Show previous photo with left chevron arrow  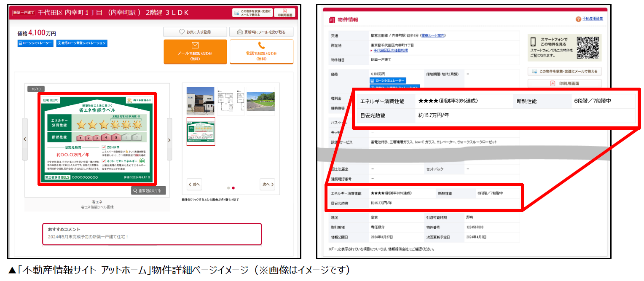click(25, 139)
